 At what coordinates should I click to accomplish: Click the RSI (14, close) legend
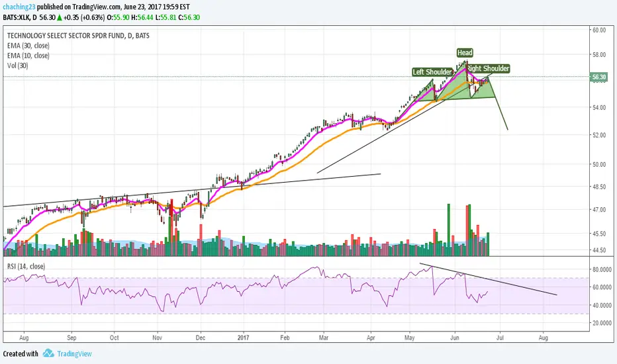tap(26, 267)
